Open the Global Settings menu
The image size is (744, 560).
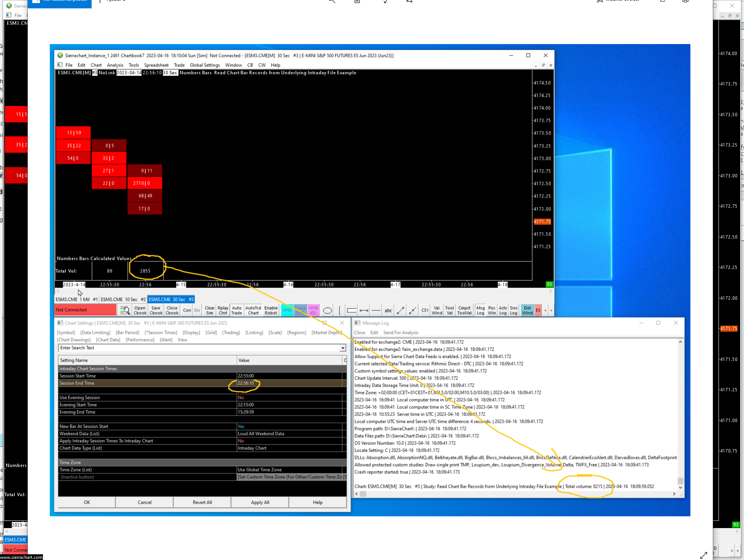(205, 65)
